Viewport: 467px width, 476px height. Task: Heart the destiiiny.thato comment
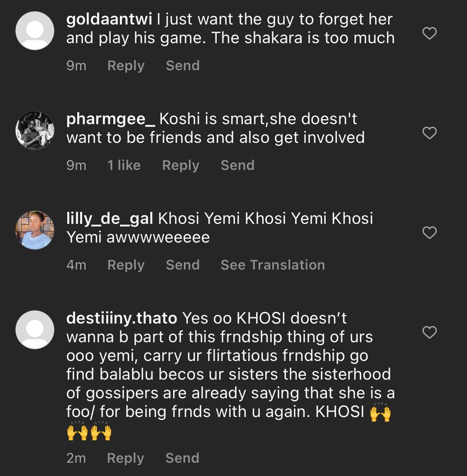click(429, 332)
